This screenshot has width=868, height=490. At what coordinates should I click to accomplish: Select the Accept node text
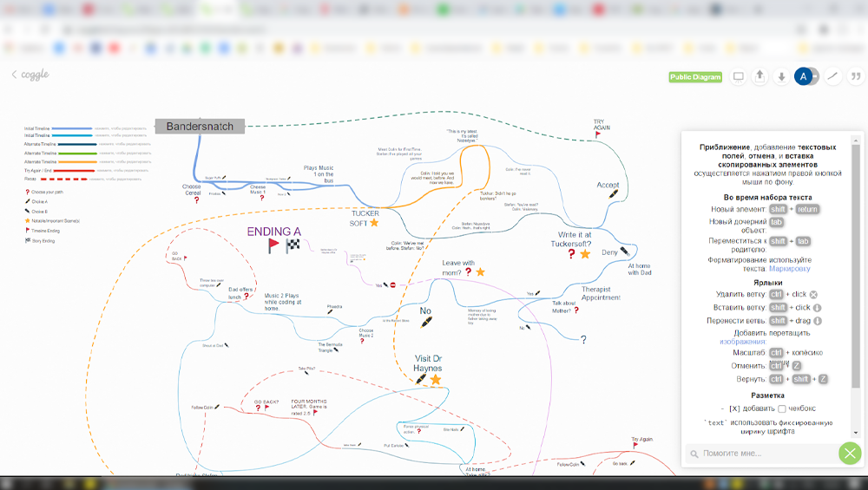coord(608,185)
